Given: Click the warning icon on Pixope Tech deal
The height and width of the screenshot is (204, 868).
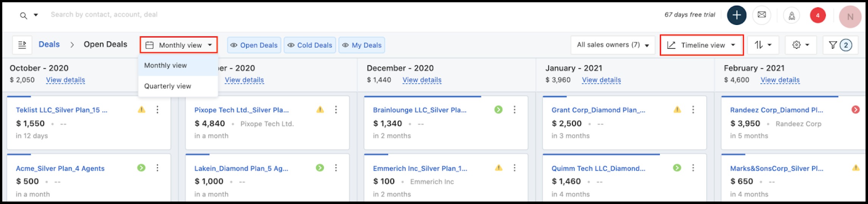Looking at the screenshot, I should pos(320,110).
